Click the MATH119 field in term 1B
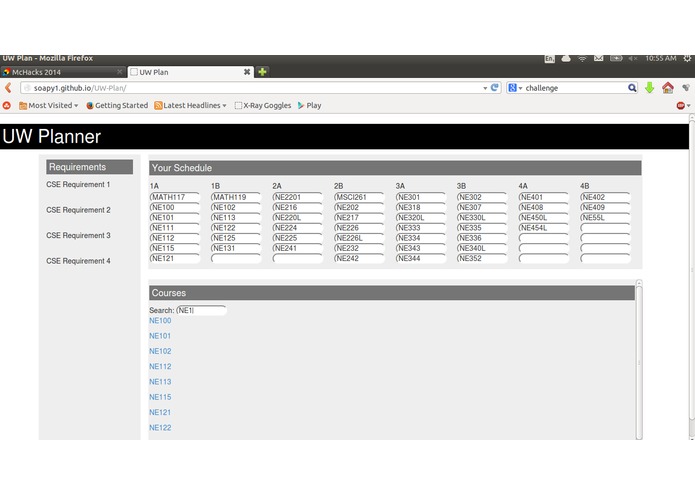The image size is (695, 494). click(236, 197)
